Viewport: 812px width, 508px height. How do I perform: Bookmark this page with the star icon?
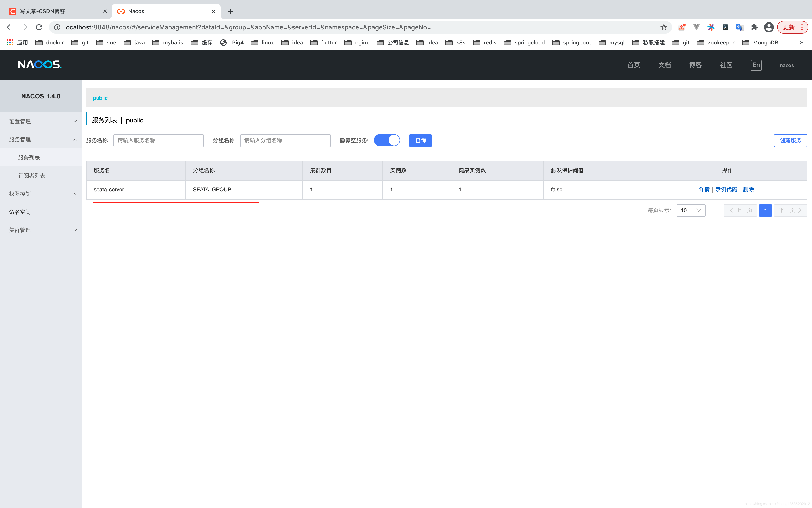point(664,27)
